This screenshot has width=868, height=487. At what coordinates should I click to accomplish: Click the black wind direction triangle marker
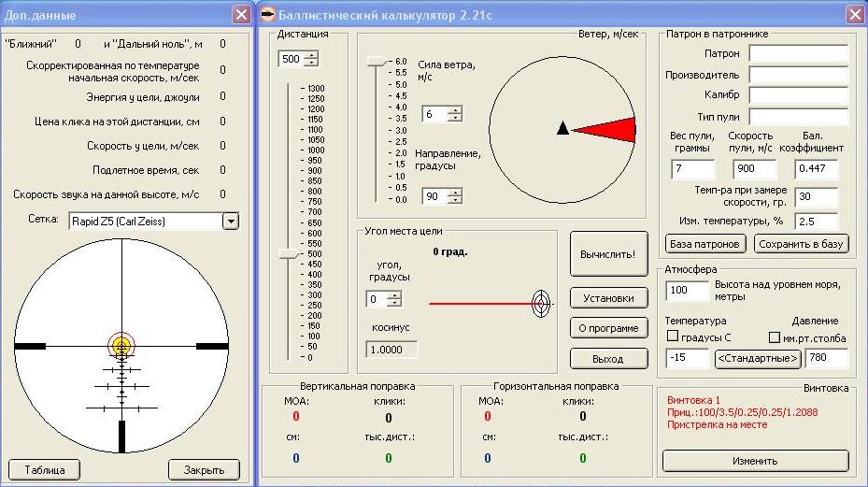pos(562,128)
